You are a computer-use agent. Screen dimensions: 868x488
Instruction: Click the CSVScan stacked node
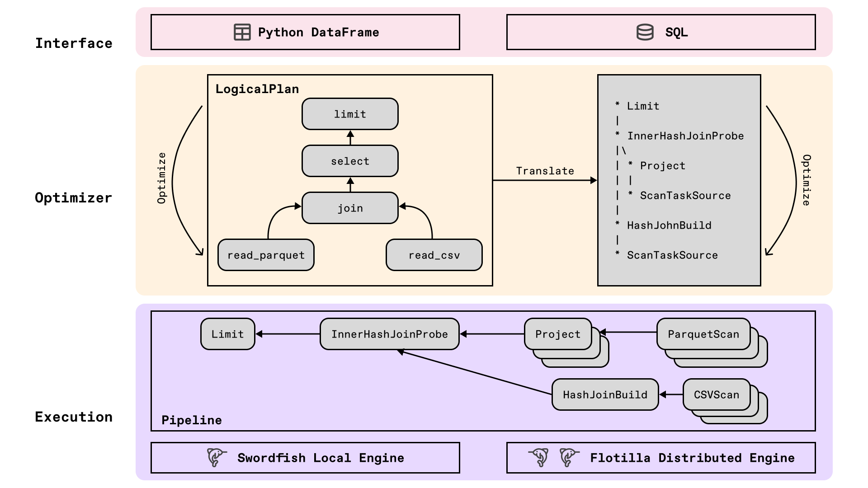coord(716,394)
